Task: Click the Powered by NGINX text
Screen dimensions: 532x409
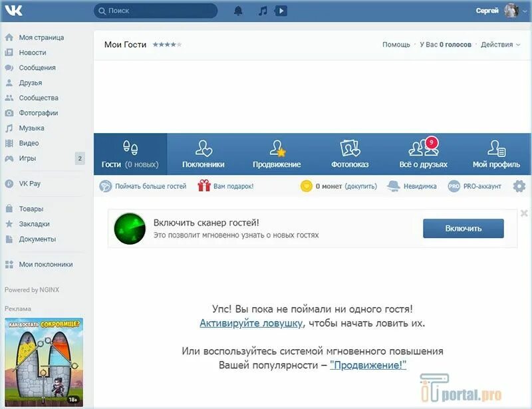Action: [32, 290]
